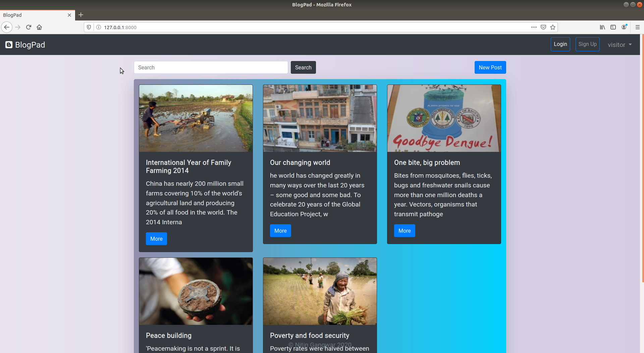Open the Firefox account icon
This screenshot has height=353, width=644.
[x=624, y=27]
